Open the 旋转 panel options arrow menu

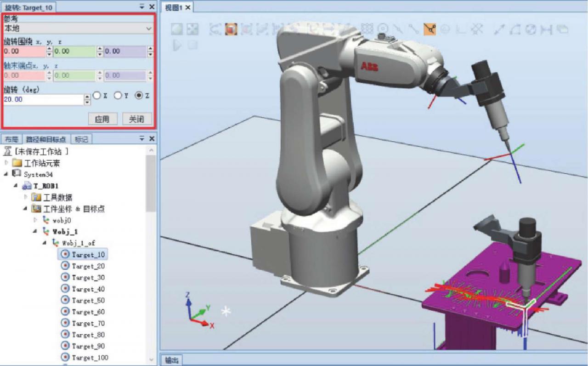pos(142,7)
